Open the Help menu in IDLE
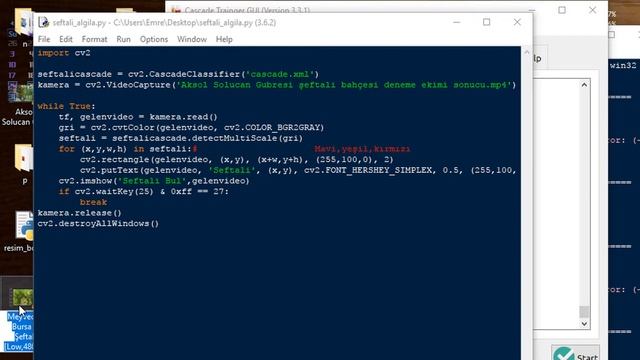Image resolution: width=640 pixels, height=360 pixels. [224, 39]
